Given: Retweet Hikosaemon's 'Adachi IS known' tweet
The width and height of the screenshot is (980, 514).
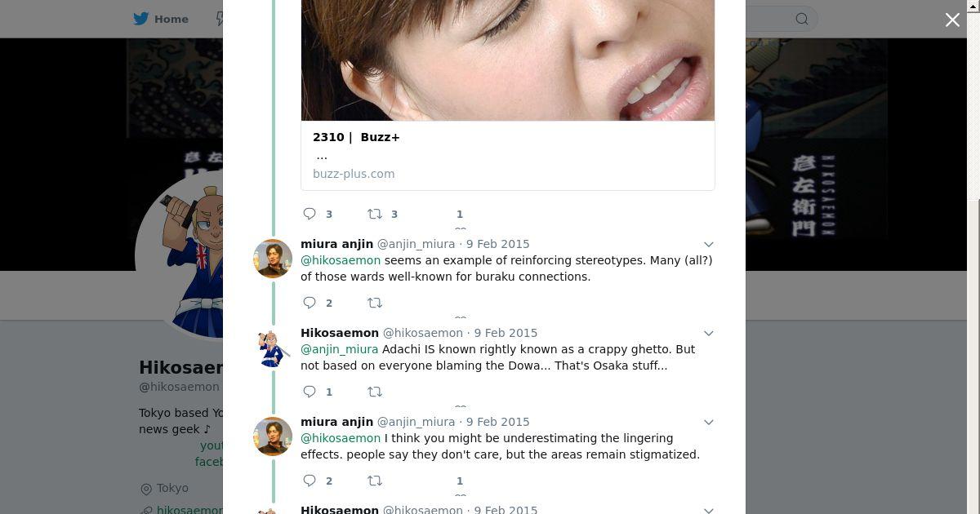Looking at the screenshot, I should [x=375, y=392].
